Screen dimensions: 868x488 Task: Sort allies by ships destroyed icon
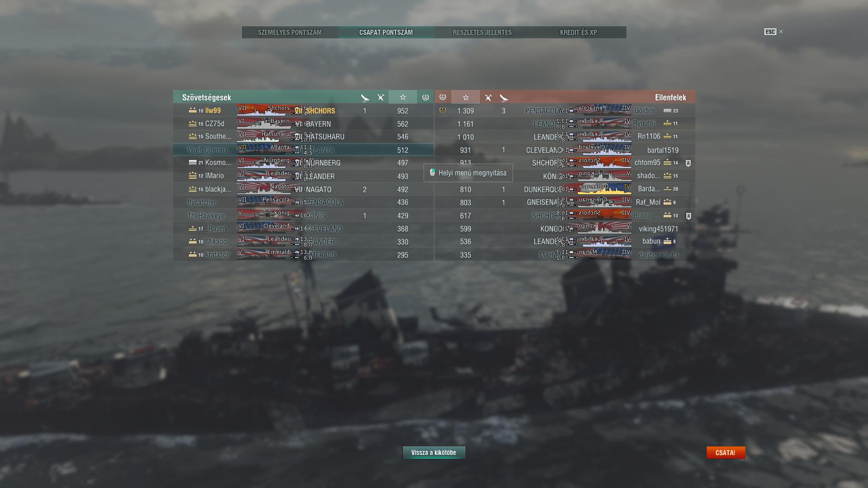[365, 97]
